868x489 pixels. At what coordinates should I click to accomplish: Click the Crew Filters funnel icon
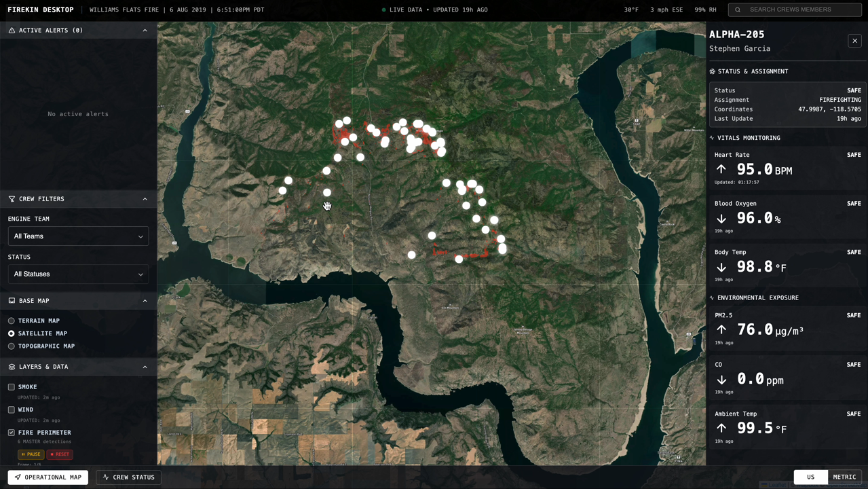pyautogui.click(x=12, y=199)
